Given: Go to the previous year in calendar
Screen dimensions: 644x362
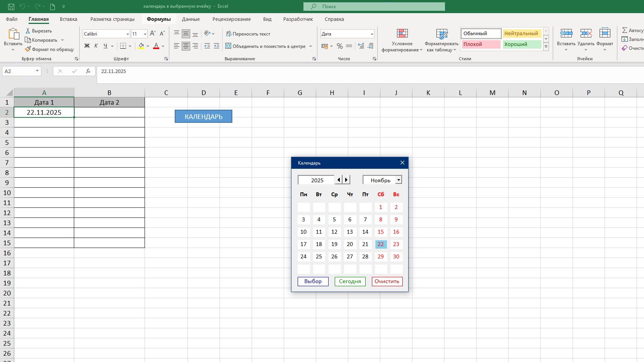Looking at the screenshot, I should [339, 180].
